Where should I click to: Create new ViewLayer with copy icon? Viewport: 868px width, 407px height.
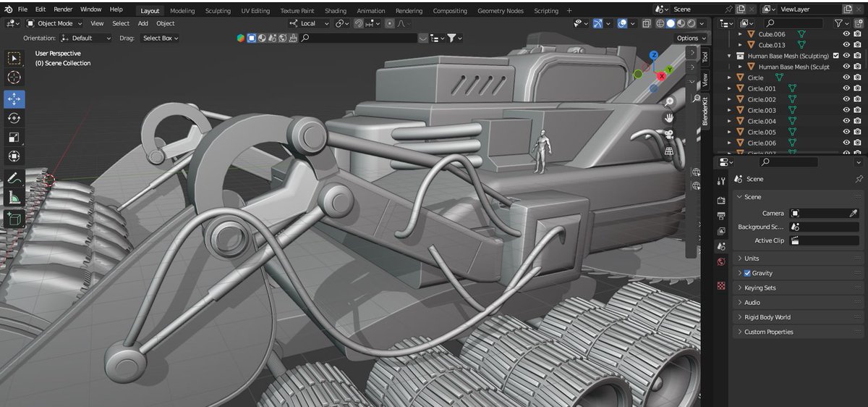coord(846,9)
